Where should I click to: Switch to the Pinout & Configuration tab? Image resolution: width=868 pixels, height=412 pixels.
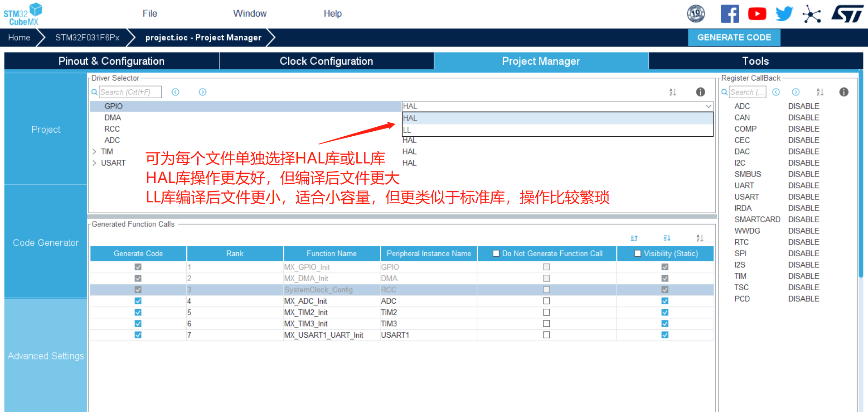coord(112,61)
